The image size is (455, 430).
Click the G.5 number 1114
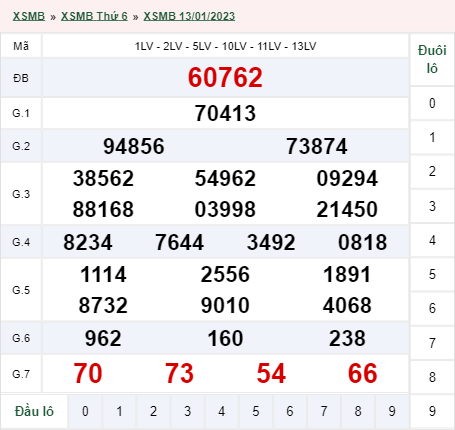pos(103,275)
